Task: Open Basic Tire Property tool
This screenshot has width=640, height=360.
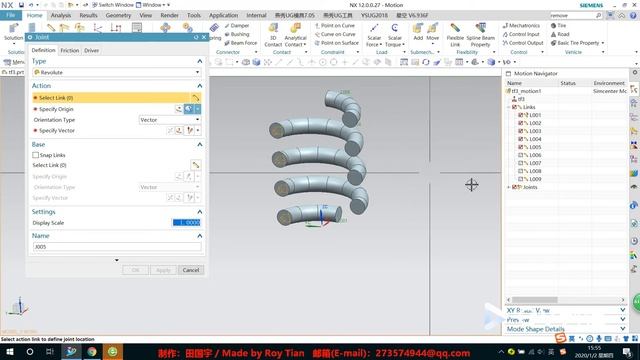Action: [x=577, y=43]
